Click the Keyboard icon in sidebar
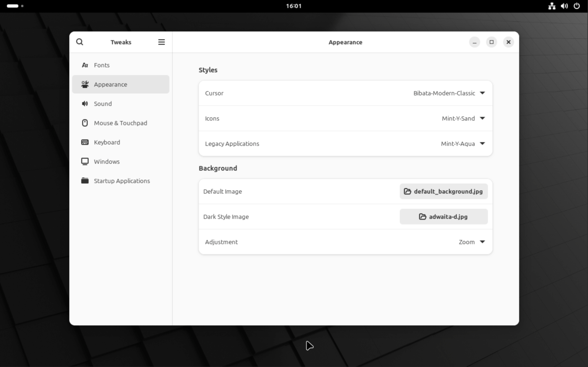This screenshot has height=367, width=588. click(85, 142)
